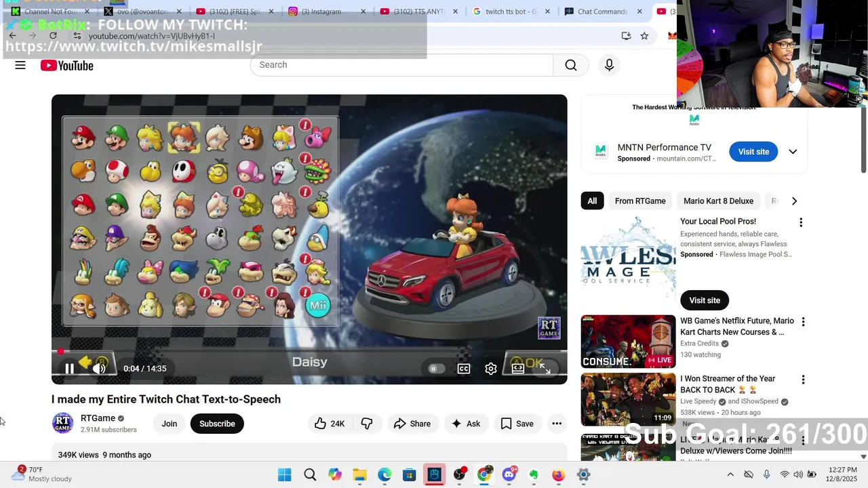This screenshot has width=868, height=488.
Task: Save the video to a playlist
Action: tap(517, 424)
